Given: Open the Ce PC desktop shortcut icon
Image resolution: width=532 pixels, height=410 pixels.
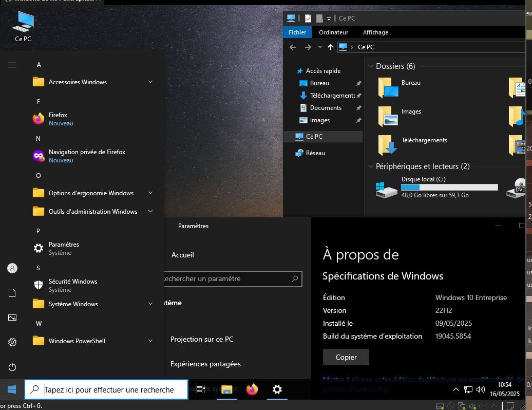Looking at the screenshot, I should tap(23, 26).
